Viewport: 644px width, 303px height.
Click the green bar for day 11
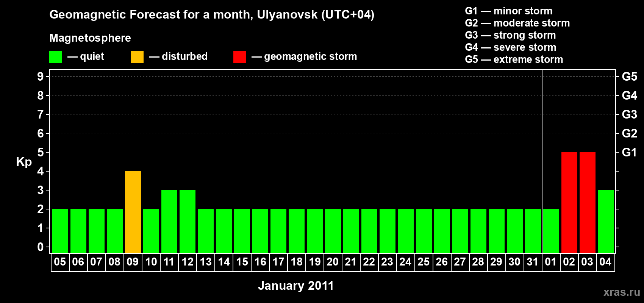pos(169,221)
